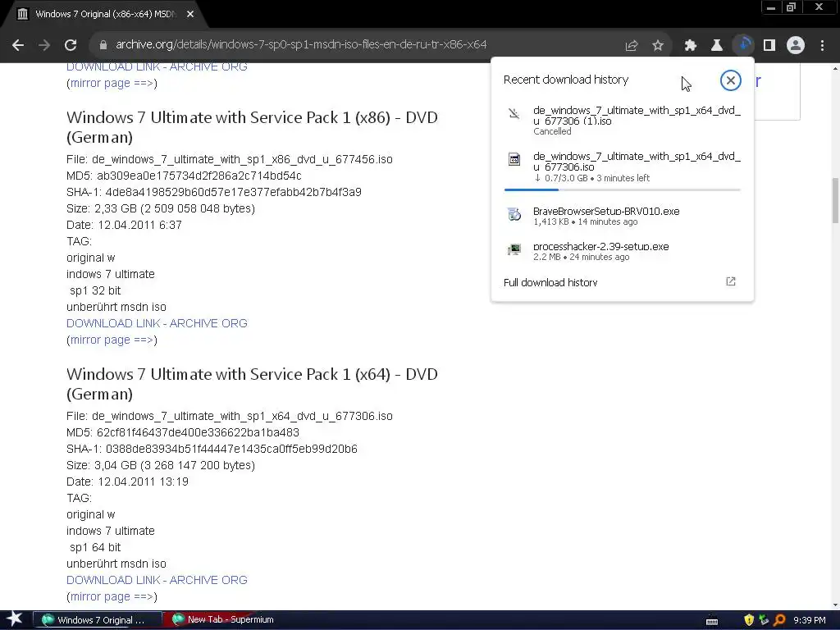
Task: Open x64 German DOWNLOAD LINK - ARCHIVE ORG
Action: pyautogui.click(x=157, y=580)
